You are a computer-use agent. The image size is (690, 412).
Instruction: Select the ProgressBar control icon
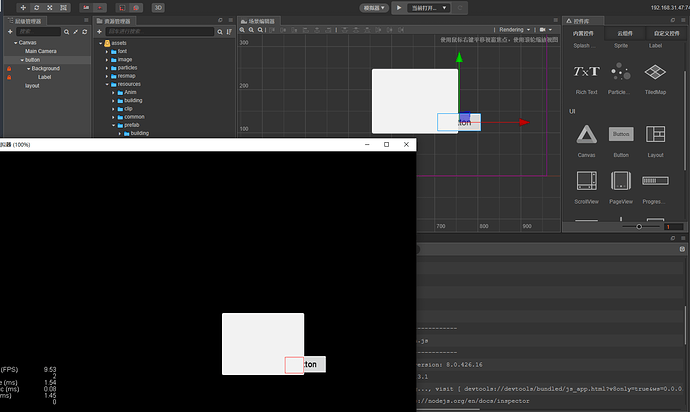click(655, 181)
